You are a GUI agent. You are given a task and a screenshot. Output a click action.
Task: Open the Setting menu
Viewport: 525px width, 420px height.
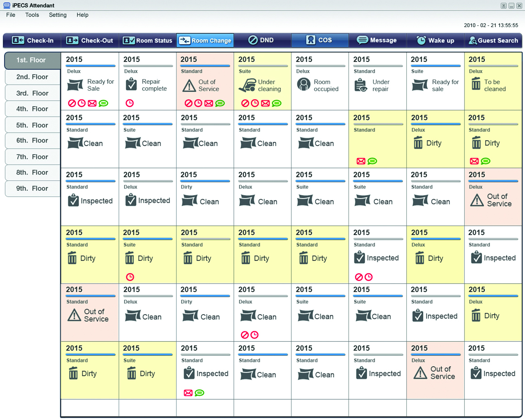57,15
